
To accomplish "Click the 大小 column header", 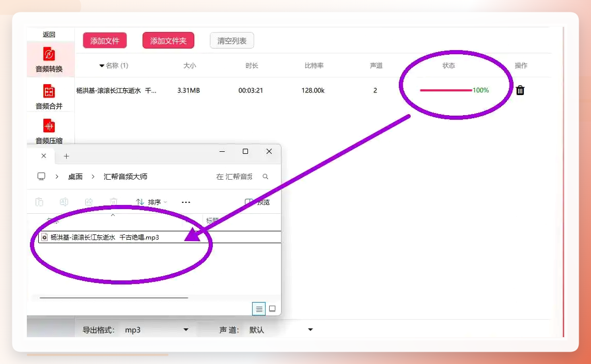I will pos(190,66).
